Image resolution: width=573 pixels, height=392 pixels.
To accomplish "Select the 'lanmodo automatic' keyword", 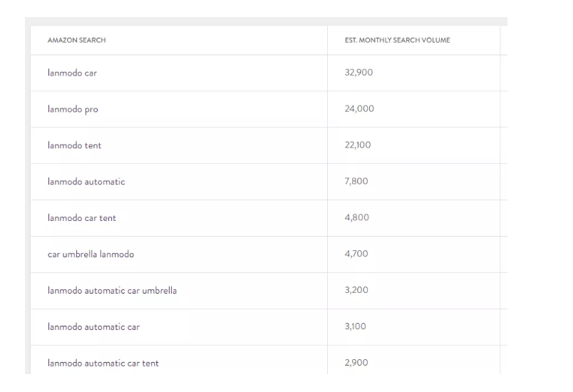I will point(86,182).
